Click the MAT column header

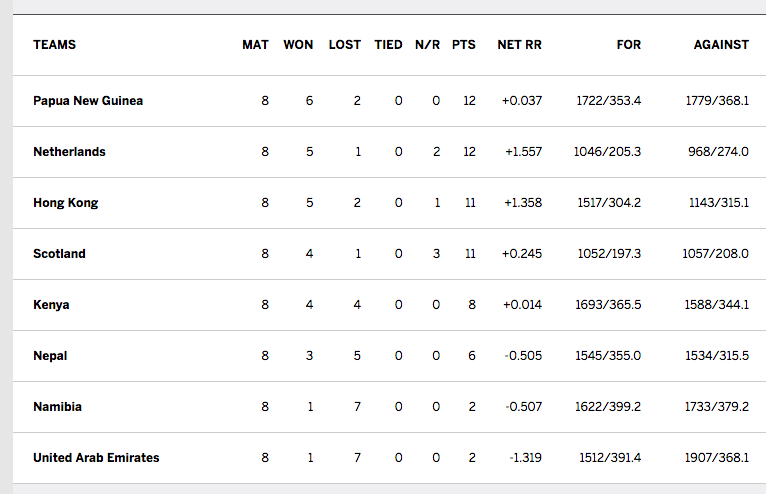pos(255,45)
